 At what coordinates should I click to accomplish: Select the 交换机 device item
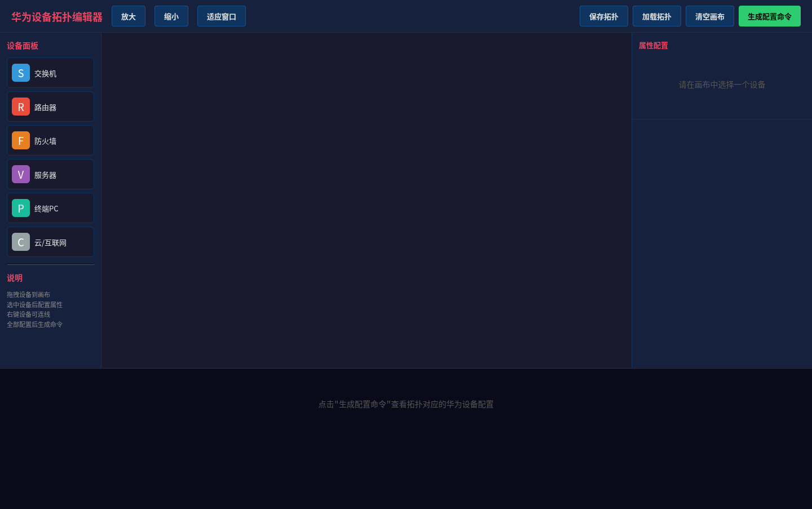(50, 73)
